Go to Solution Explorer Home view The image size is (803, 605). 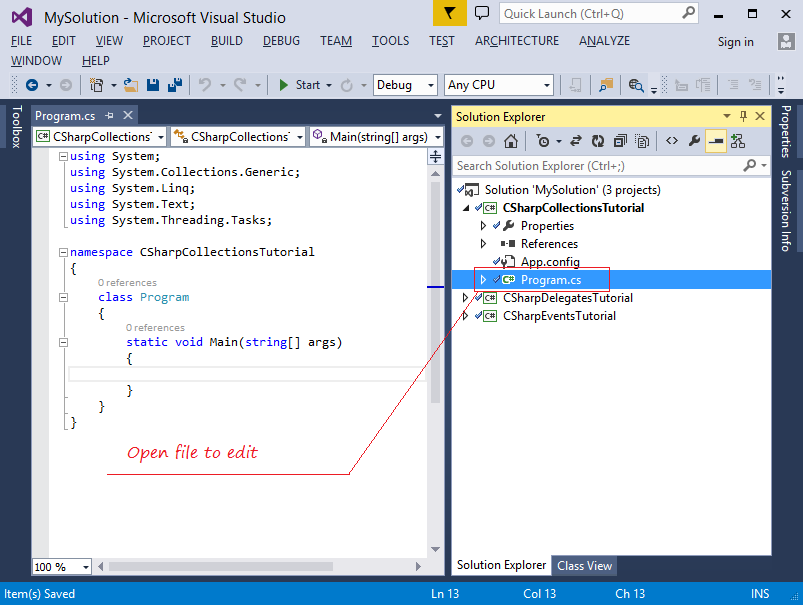tap(511, 141)
